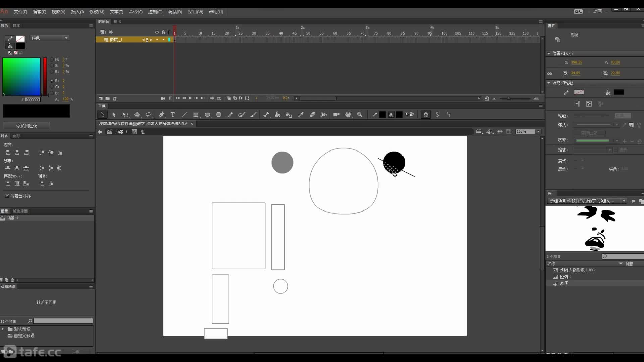644x362 pixels.
Task: Select the PolyStar tool
Action: [x=219, y=115]
